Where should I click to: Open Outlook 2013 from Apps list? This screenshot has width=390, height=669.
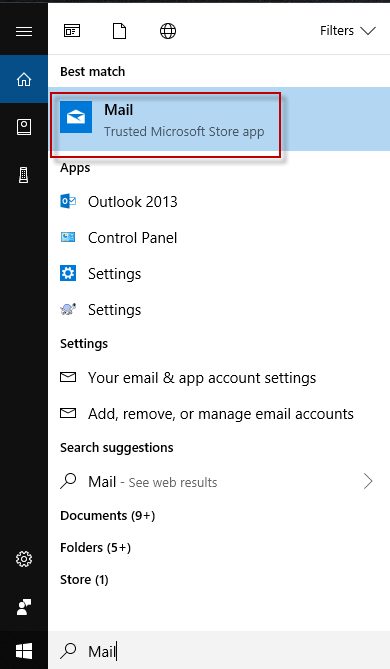point(219,201)
